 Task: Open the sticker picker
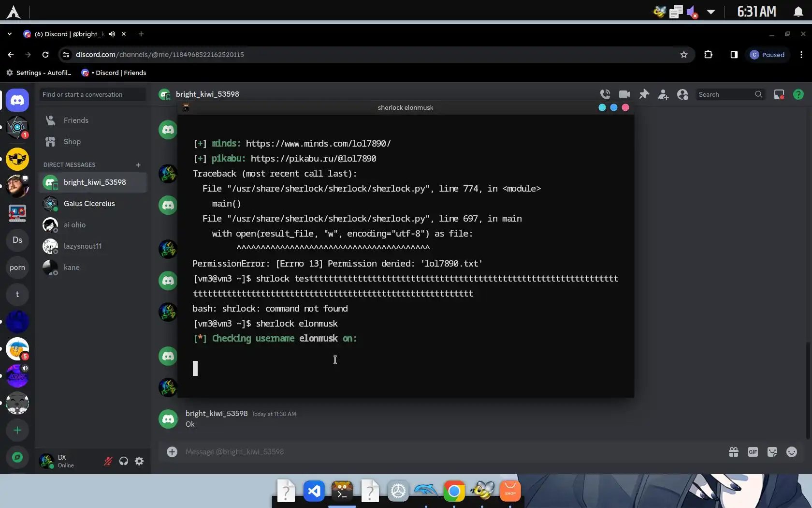click(x=772, y=452)
